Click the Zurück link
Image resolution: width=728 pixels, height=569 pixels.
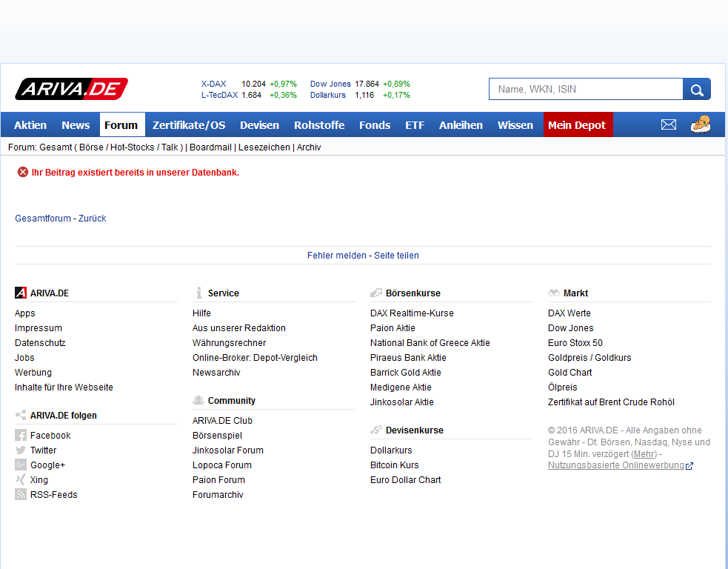[93, 219]
